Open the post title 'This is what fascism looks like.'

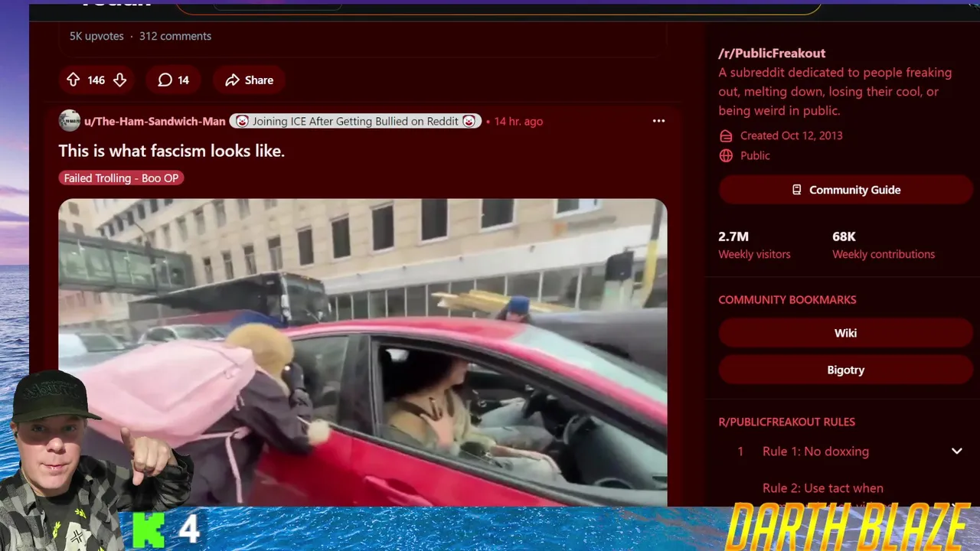point(171,151)
